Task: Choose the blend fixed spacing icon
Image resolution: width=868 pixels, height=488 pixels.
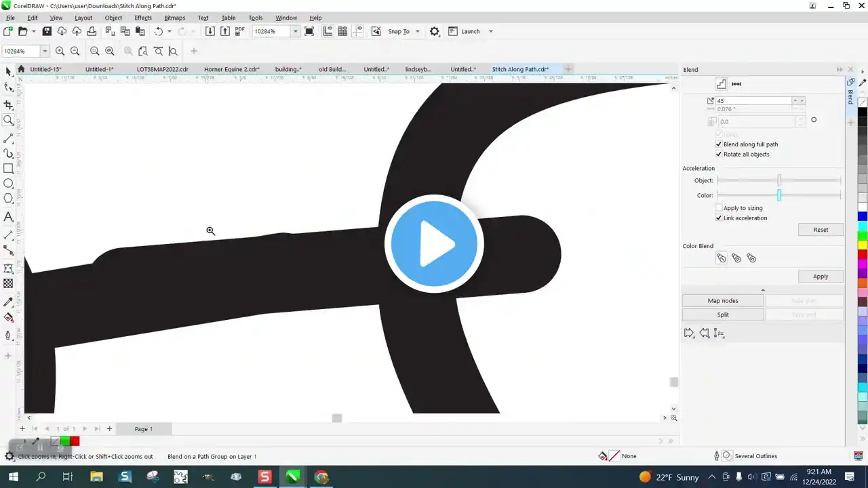Action: [x=736, y=84]
